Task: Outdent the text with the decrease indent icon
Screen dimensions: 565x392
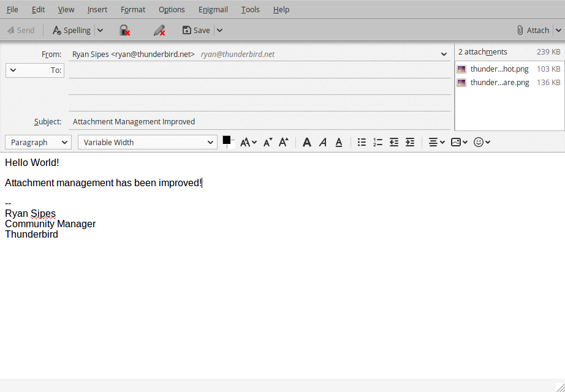Action: (394, 142)
